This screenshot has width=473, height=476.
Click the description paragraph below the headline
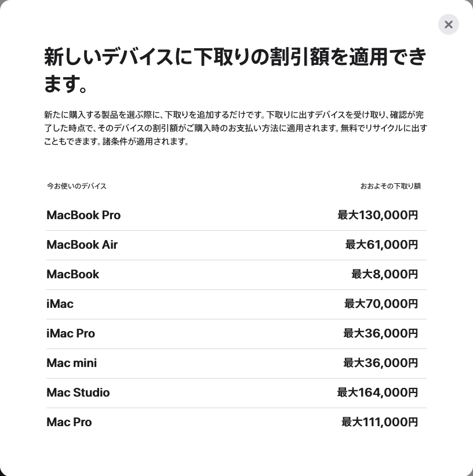[x=235, y=128]
